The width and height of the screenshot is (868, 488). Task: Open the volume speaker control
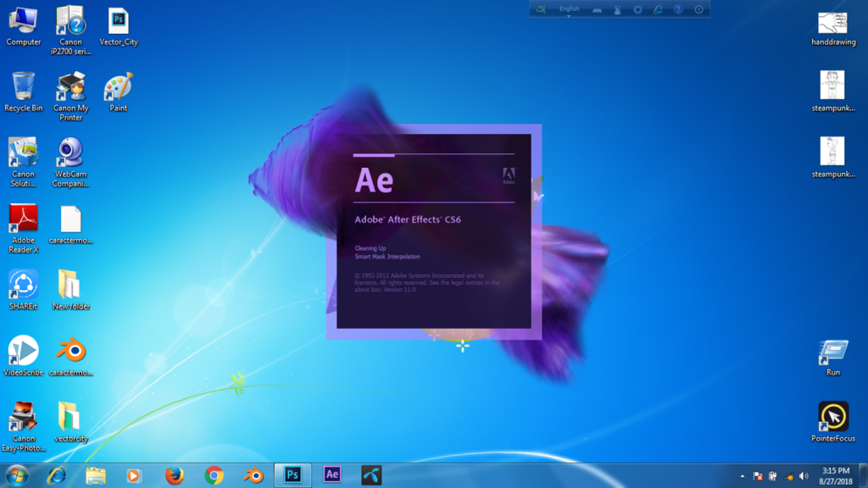804,476
